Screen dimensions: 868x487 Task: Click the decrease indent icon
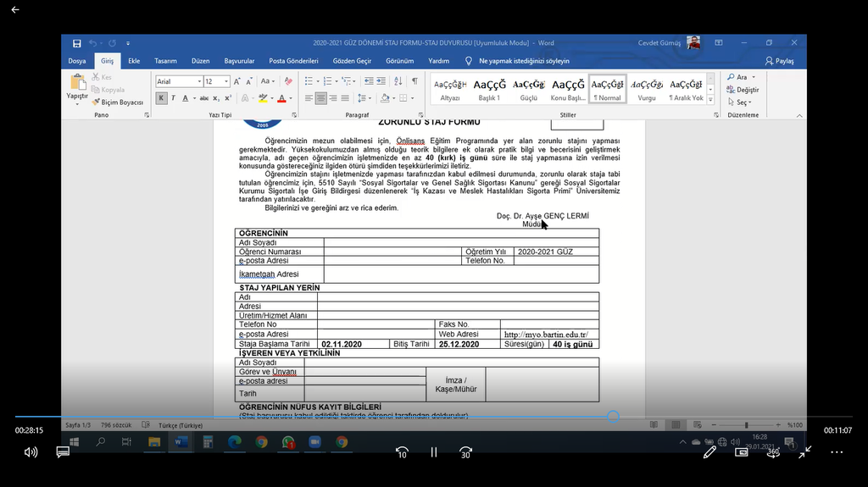click(x=369, y=81)
